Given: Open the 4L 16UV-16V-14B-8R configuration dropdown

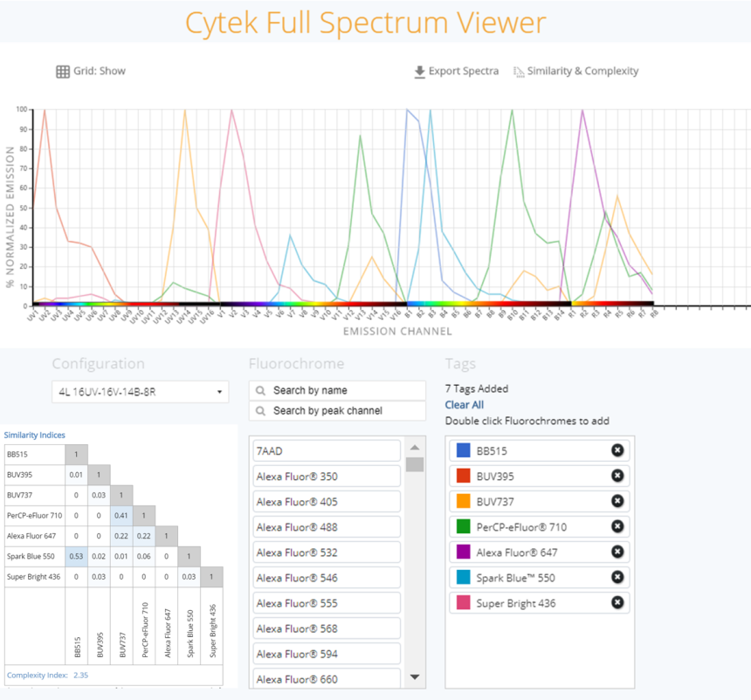Looking at the screenshot, I should click(x=140, y=392).
